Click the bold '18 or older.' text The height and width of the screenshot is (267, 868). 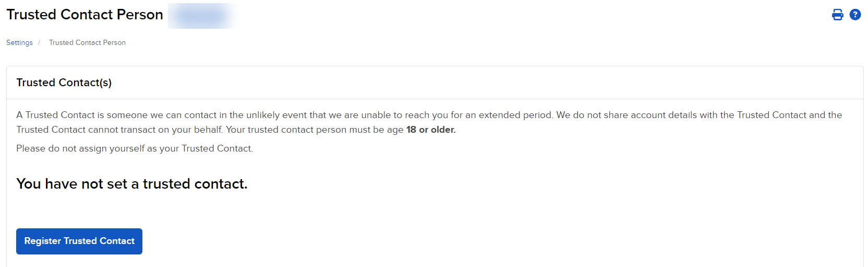pos(431,130)
